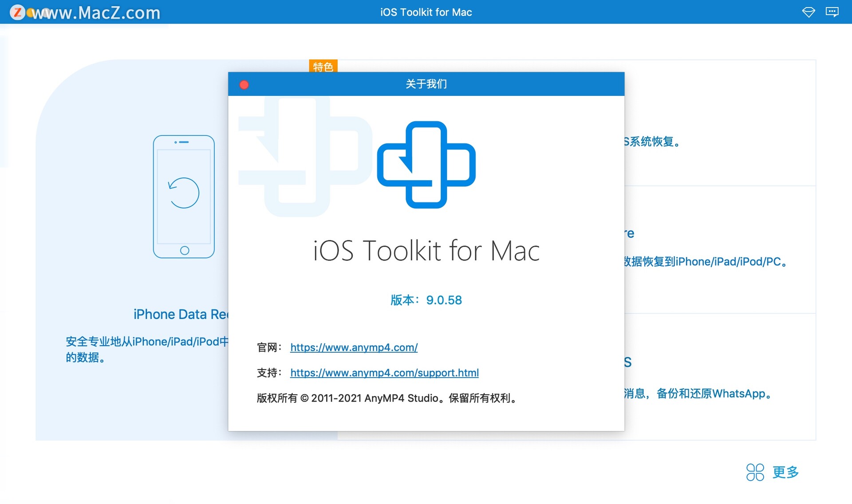Click the clover icon next to 更多

coord(756,473)
